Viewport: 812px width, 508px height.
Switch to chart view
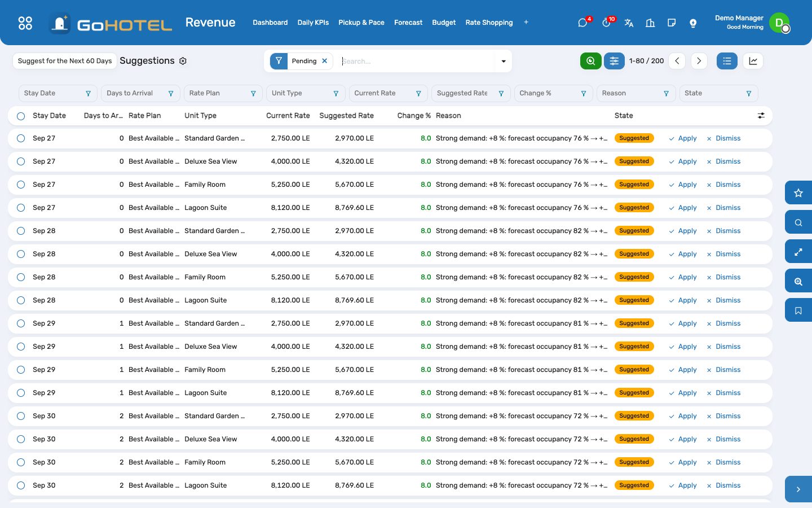pyautogui.click(x=753, y=61)
